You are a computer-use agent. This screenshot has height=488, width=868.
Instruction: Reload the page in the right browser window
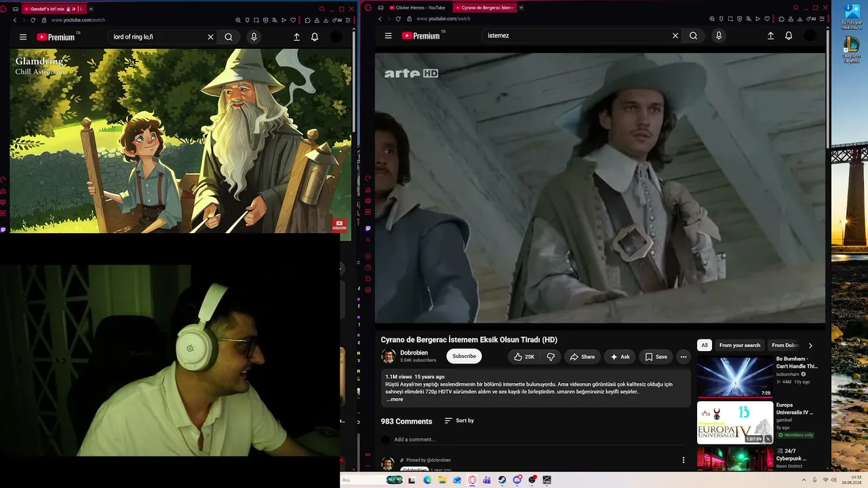tap(398, 19)
